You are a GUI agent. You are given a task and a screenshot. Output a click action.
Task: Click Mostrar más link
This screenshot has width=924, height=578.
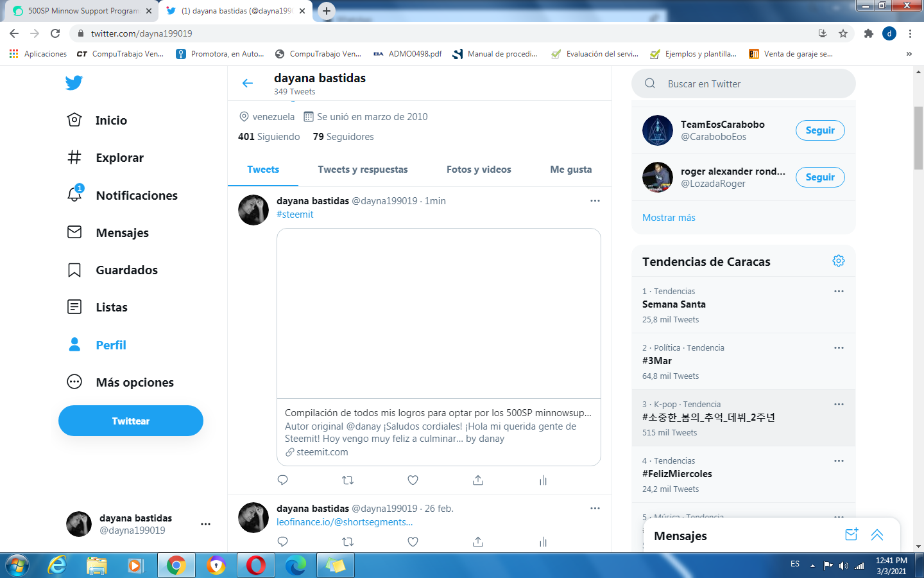(669, 218)
